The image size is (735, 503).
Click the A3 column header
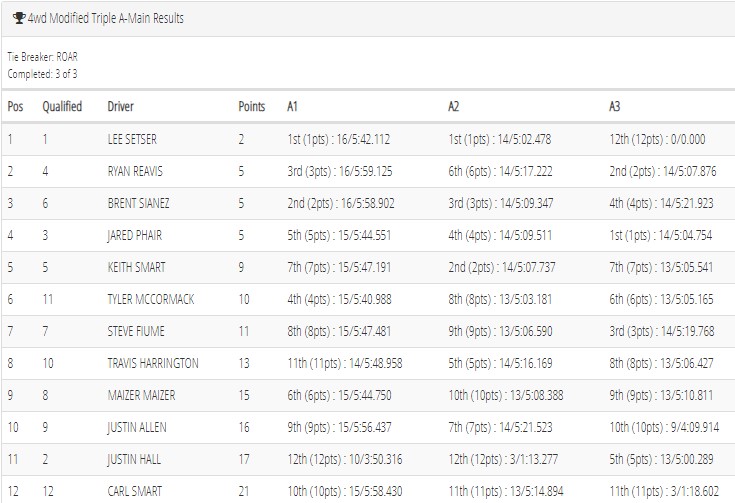pyautogui.click(x=615, y=106)
